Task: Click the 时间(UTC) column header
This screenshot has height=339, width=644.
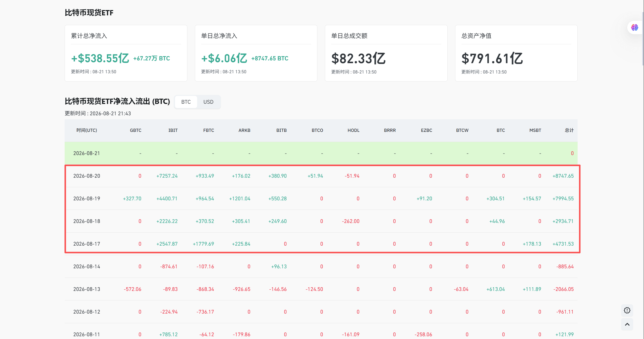Action: 87,130
